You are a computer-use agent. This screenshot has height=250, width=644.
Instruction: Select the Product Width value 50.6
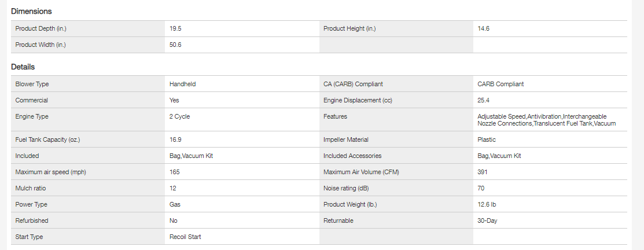(175, 45)
